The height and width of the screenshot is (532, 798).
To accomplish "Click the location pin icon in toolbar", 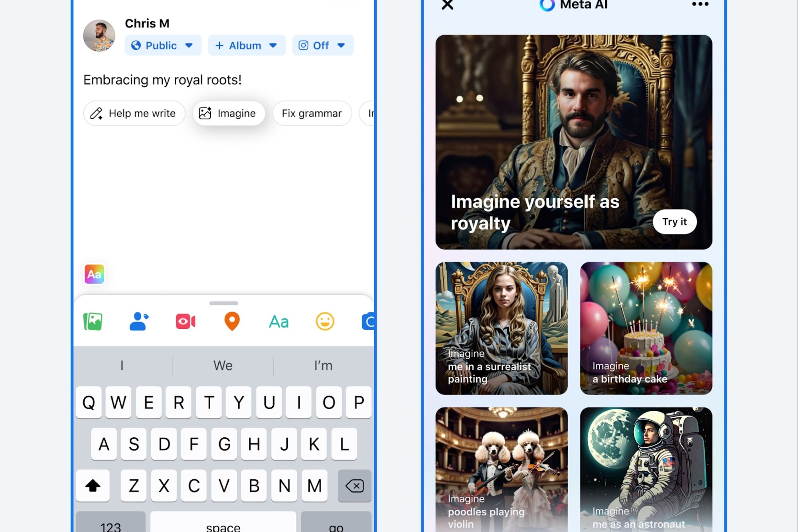I will coord(231,321).
